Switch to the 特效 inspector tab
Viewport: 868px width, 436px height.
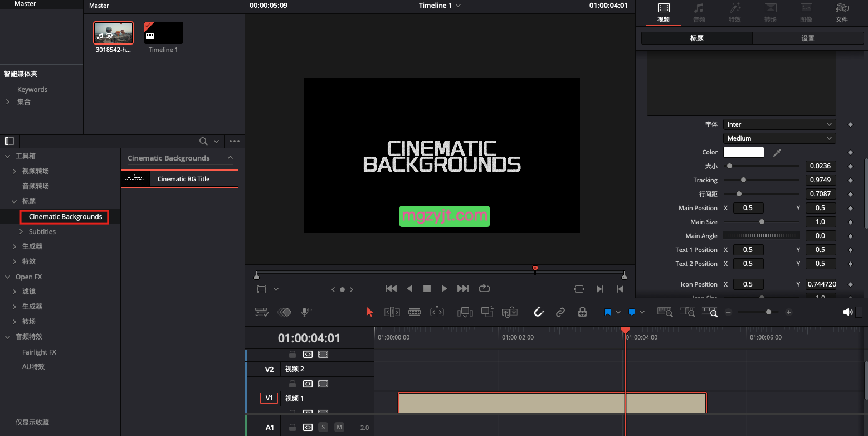point(734,13)
